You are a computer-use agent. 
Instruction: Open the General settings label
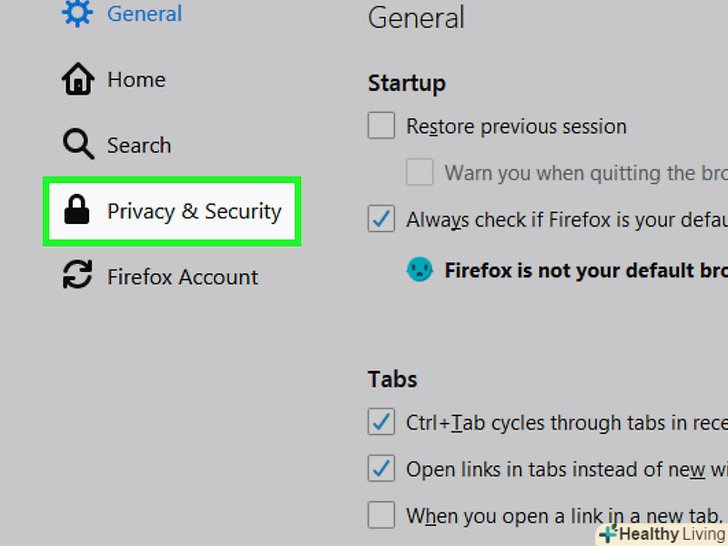pyautogui.click(x=144, y=14)
